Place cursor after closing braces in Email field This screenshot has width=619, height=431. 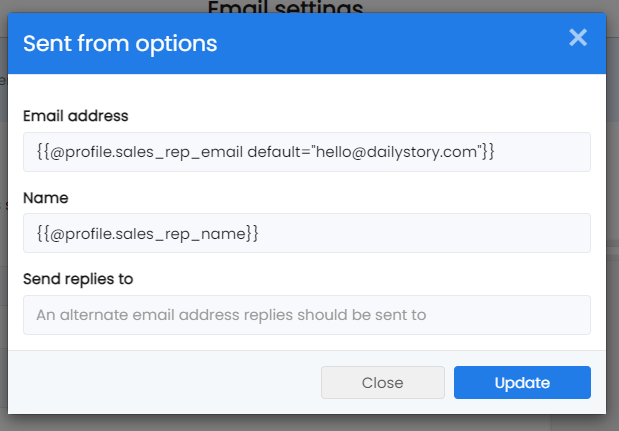pos(495,152)
